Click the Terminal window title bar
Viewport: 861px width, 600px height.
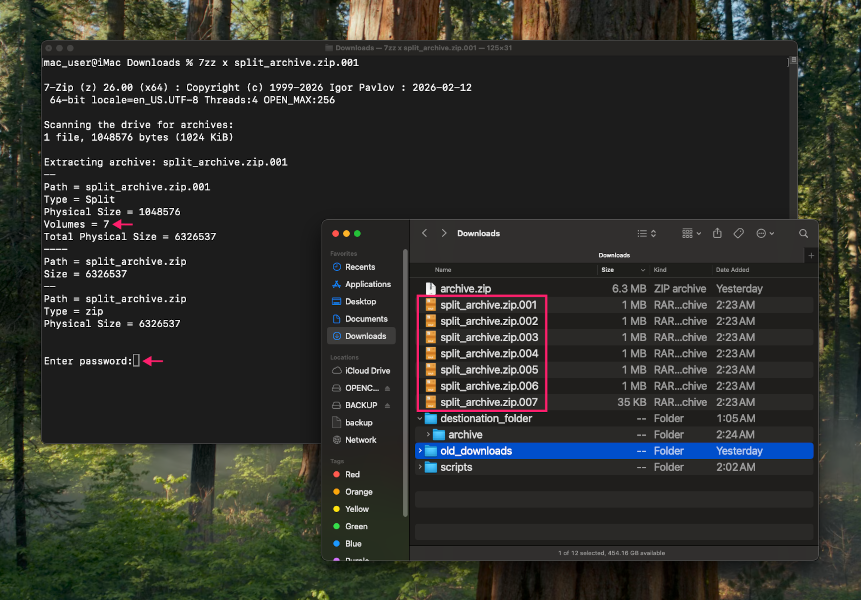pyautogui.click(x=420, y=48)
